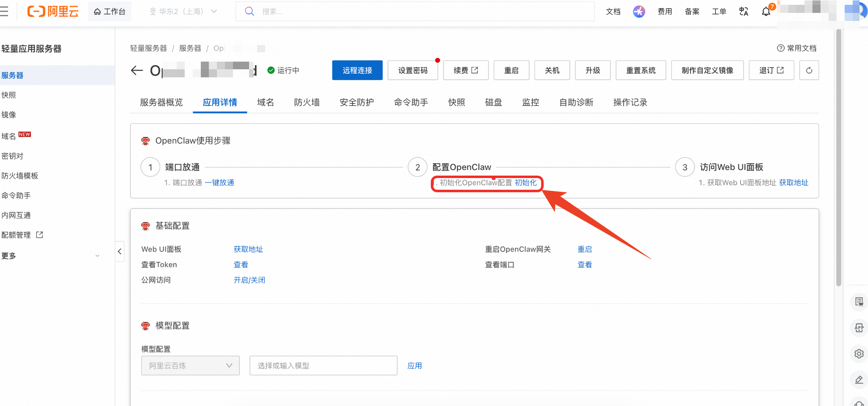Click the 选择或输入模型 field
The height and width of the screenshot is (406, 868).
(324, 366)
